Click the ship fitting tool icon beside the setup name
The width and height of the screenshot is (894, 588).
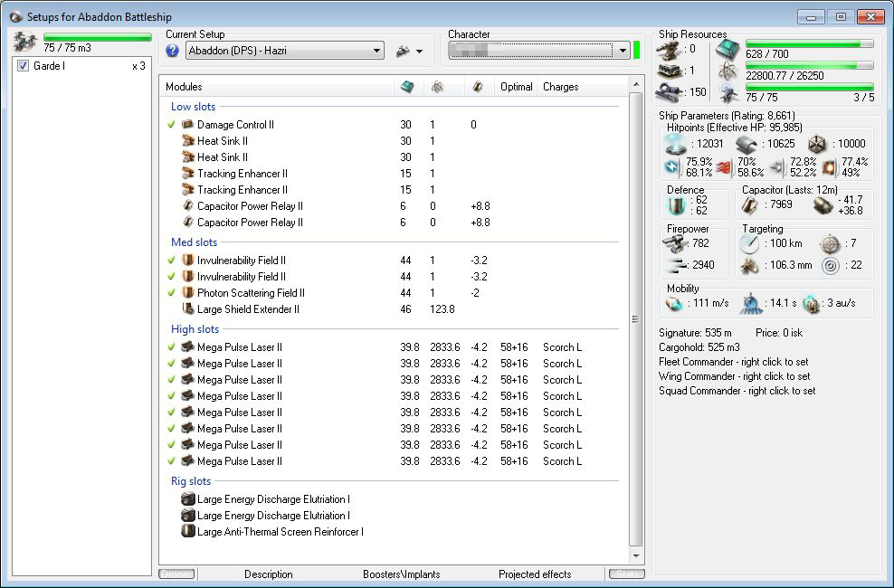(x=403, y=52)
